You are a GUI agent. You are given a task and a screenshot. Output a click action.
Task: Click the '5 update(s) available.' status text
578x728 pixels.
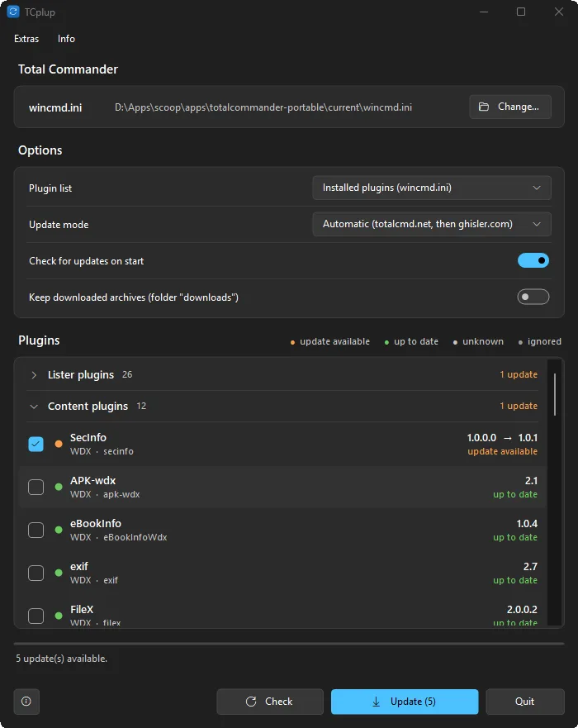tap(62, 659)
